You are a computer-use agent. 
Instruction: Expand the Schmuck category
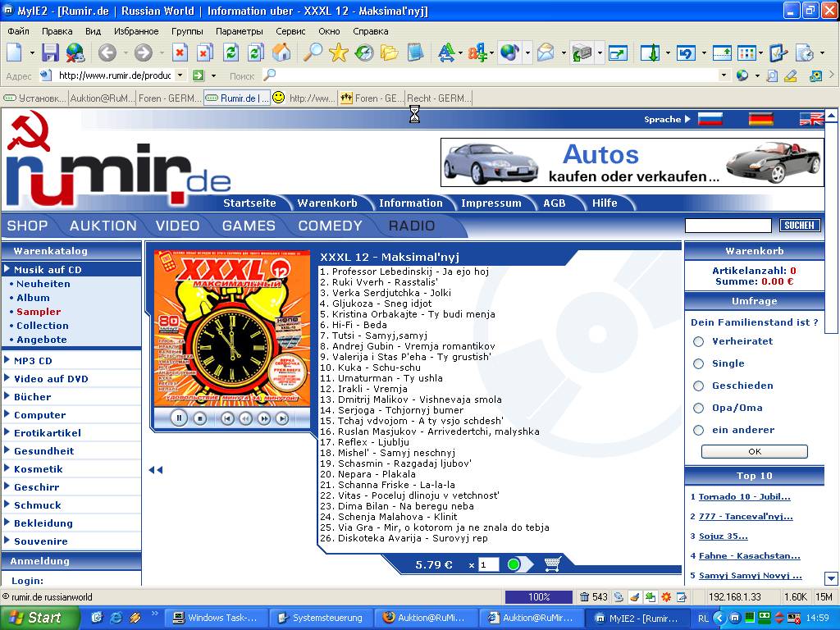click(x=38, y=505)
